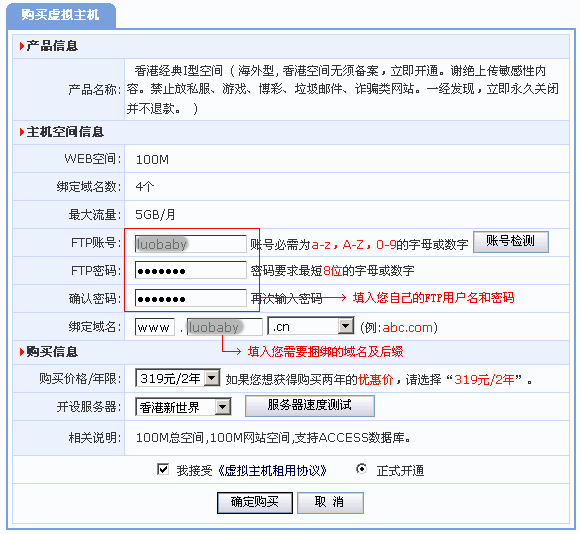Screen dimensions: 580x534
Task: Focus the 确认密码 confirm password field
Action: 190,298
